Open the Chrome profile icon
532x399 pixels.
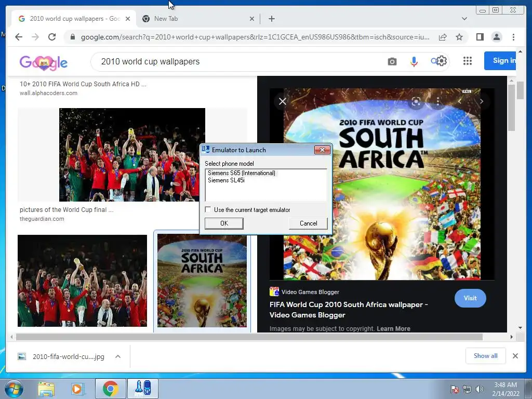[496, 37]
